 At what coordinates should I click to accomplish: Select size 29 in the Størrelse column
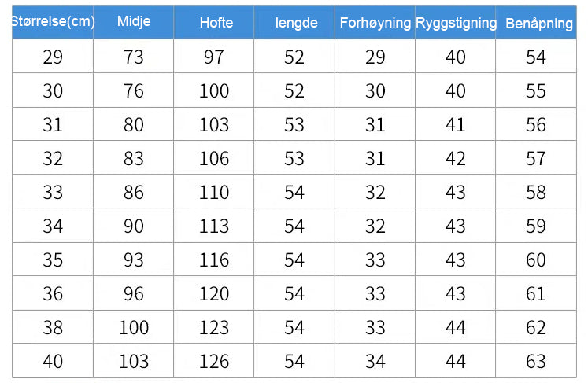pos(53,57)
